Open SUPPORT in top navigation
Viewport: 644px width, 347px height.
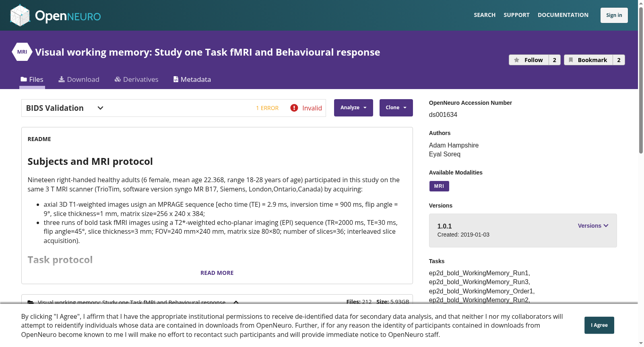coord(516,15)
